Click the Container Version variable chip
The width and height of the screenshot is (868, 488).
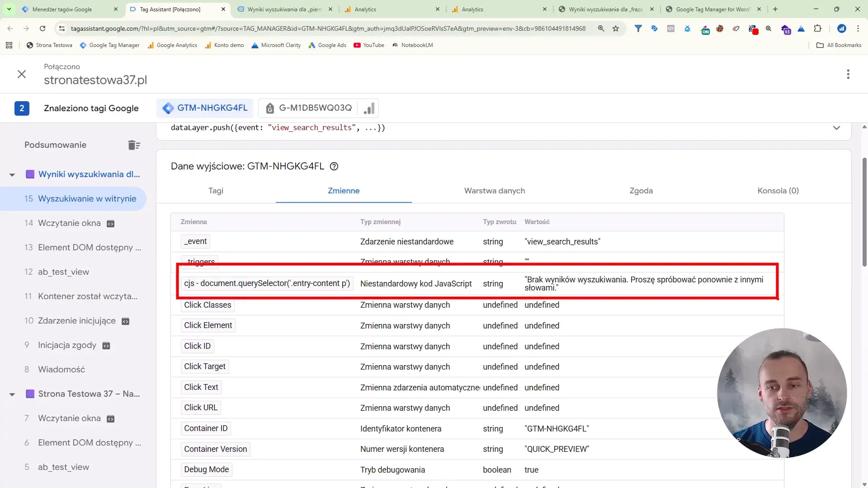[215, 449]
